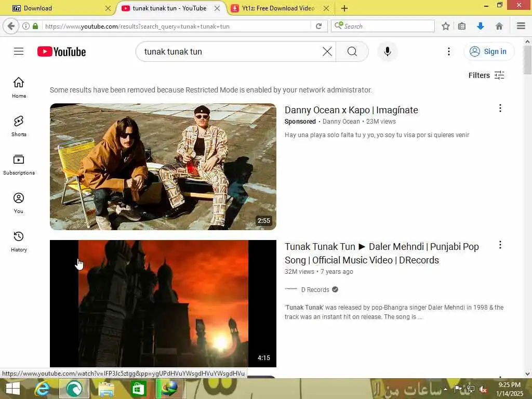The image size is (532, 399).
Task: Open YouTube settings three-dot menu
Action: pyautogui.click(x=448, y=51)
